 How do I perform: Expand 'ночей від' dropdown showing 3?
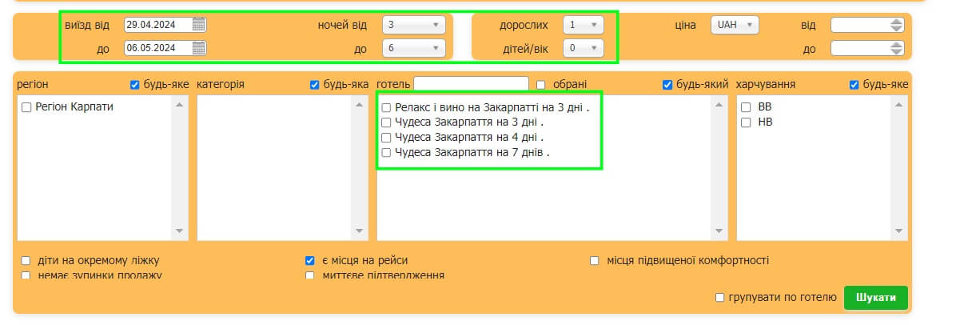(x=413, y=25)
